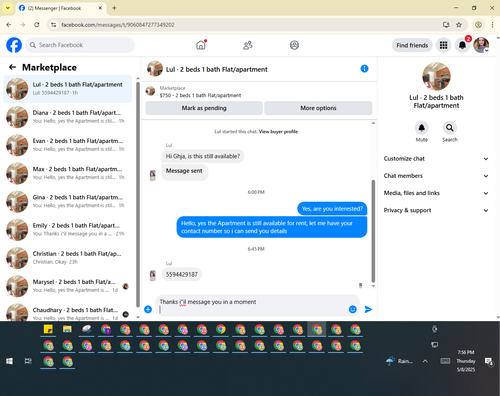
Task: Open the conversation information icon
Action: (x=364, y=69)
